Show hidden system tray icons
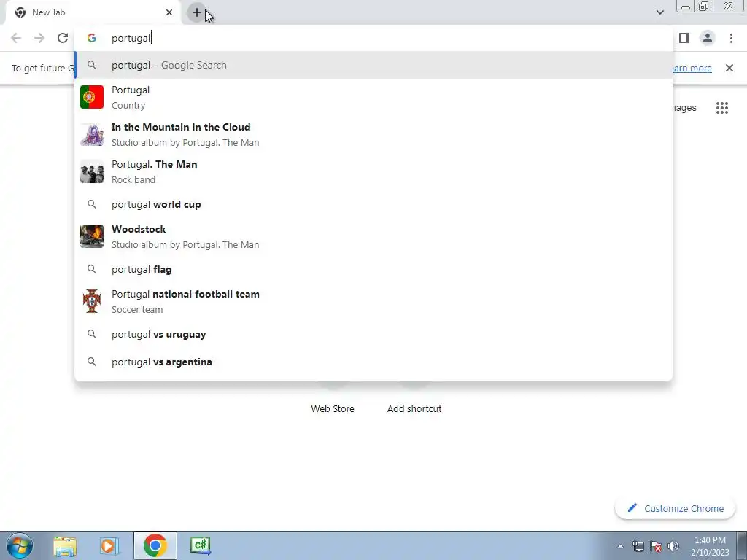Viewport: 747px width, 560px height. (x=620, y=546)
